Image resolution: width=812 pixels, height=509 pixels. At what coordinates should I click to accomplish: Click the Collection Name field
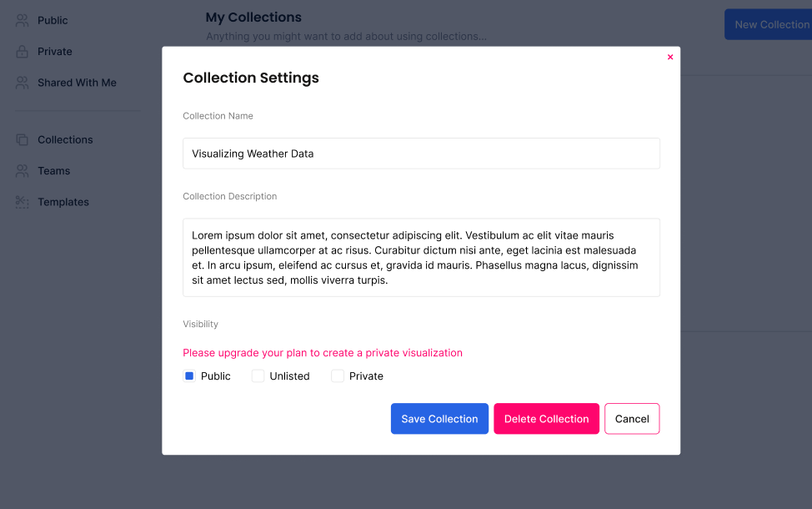421,154
